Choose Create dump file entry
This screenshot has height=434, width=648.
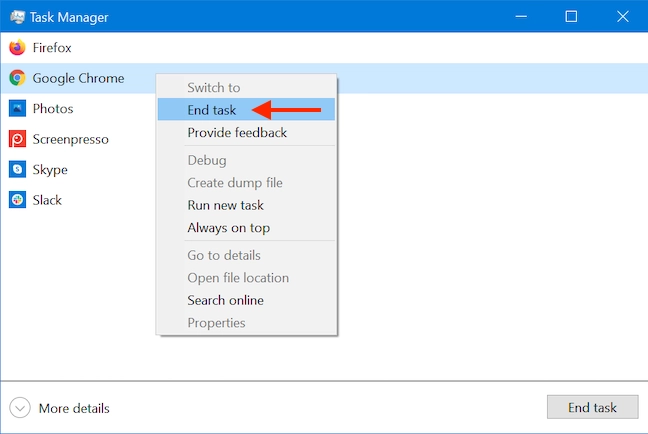click(246, 183)
